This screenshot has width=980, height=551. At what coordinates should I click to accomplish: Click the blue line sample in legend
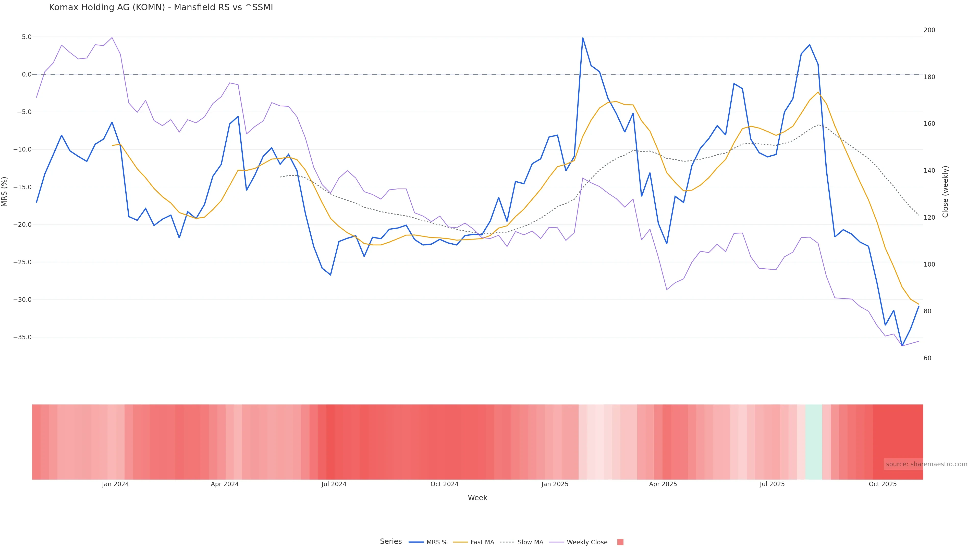pos(416,542)
